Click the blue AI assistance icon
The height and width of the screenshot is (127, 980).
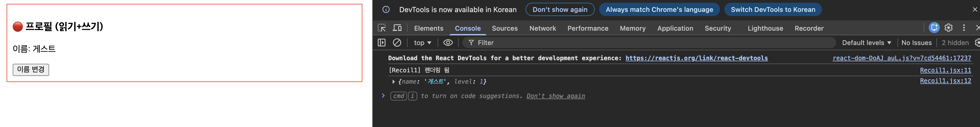934,28
